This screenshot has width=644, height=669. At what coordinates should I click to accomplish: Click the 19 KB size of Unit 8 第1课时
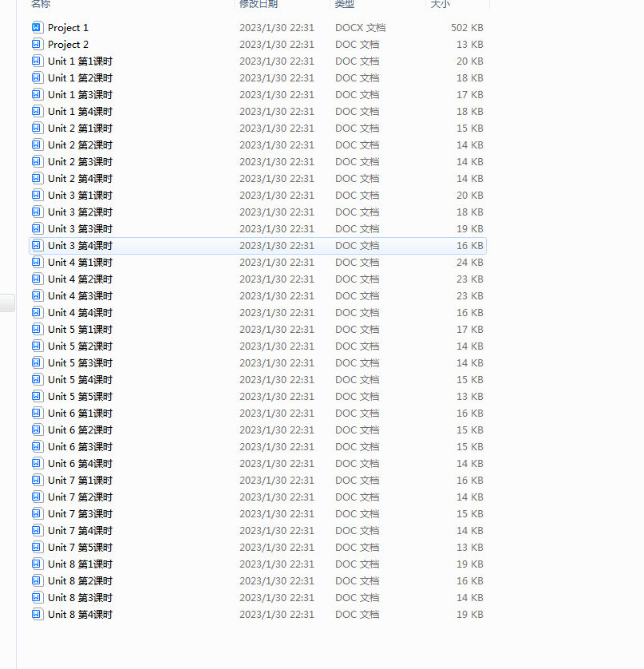[469, 564]
